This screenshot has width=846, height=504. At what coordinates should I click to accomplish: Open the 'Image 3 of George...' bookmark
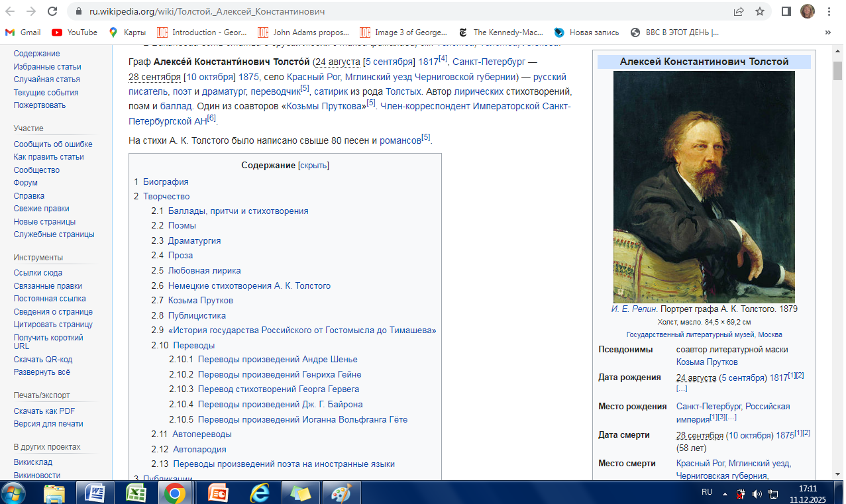[404, 32]
